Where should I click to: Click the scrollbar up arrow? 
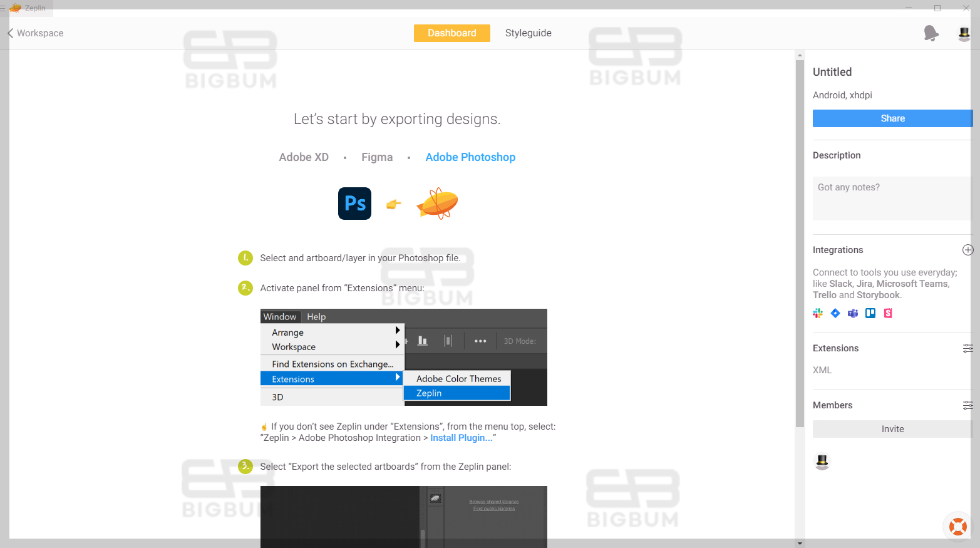click(800, 55)
